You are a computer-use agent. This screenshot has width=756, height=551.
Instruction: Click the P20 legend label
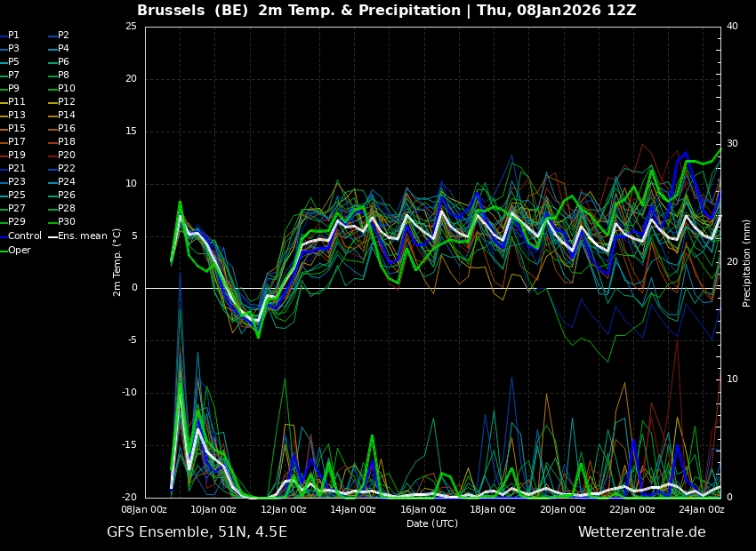(x=67, y=156)
